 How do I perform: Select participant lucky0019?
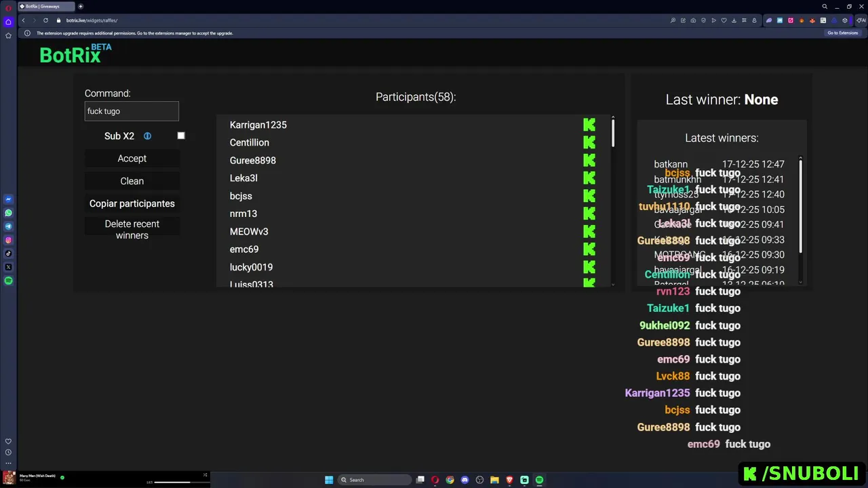pyautogui.click(x=251, y=267)
